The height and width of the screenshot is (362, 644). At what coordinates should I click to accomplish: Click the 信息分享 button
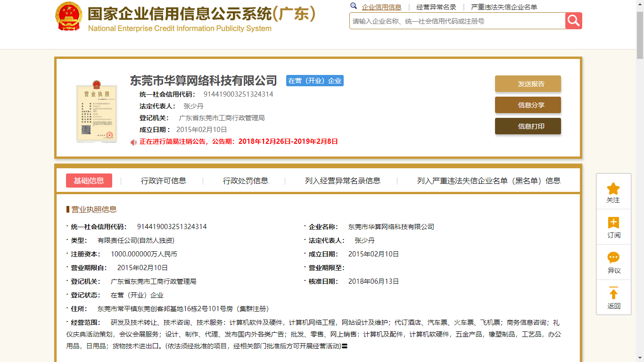[x=528, y=105]
